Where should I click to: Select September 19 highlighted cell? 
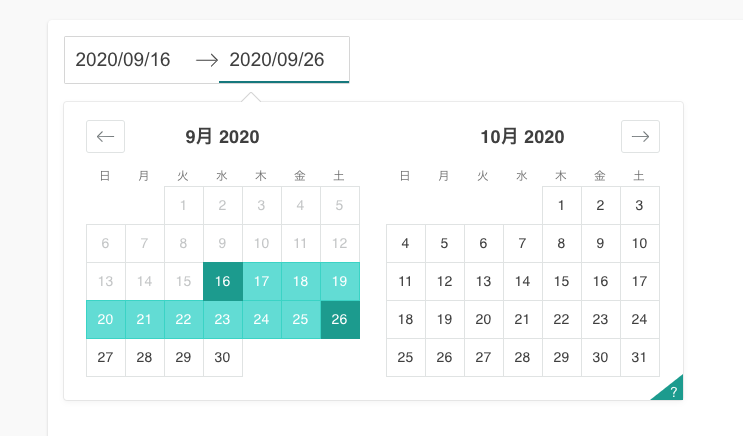tap(340, 282)
